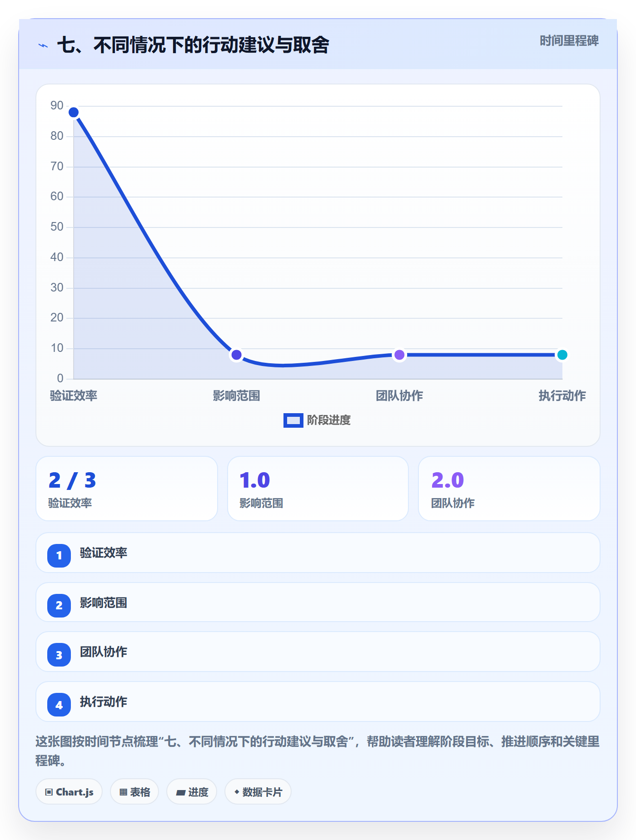Click the 执行动作 cyan data point
636x840 pixels.
pos(562,355)
